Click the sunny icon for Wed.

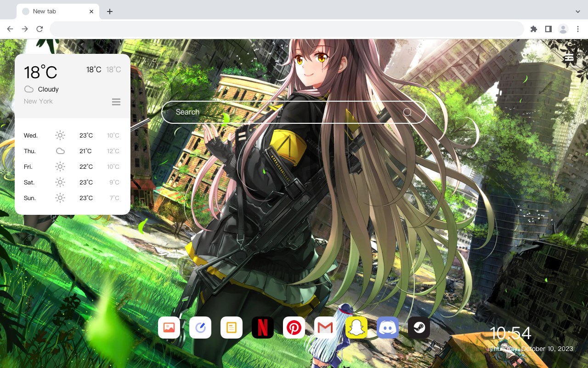click(x=60, y=135)
